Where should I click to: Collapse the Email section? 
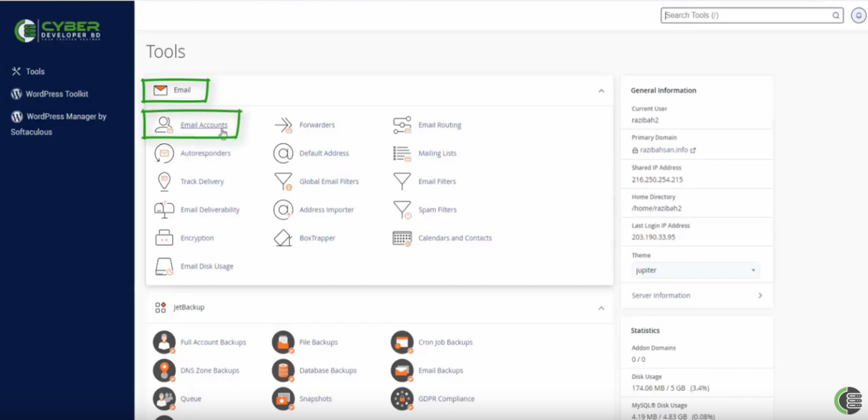tap(600, 91)
